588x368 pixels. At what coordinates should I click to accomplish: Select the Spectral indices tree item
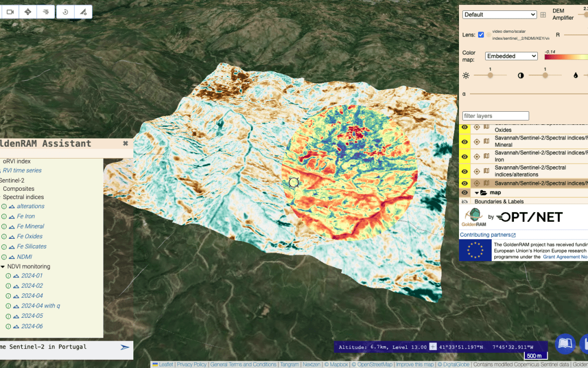pyautogui.click(x=23, y=197)
